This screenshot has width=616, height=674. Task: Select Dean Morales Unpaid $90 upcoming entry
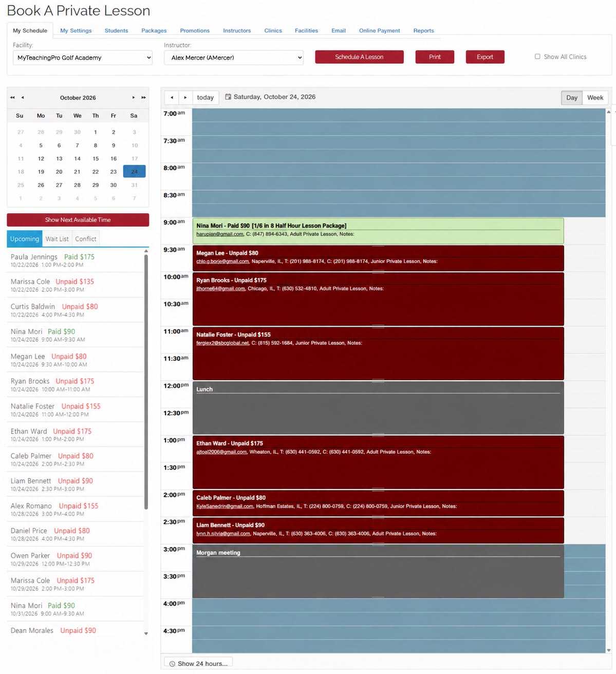click(x=76, y=630)
